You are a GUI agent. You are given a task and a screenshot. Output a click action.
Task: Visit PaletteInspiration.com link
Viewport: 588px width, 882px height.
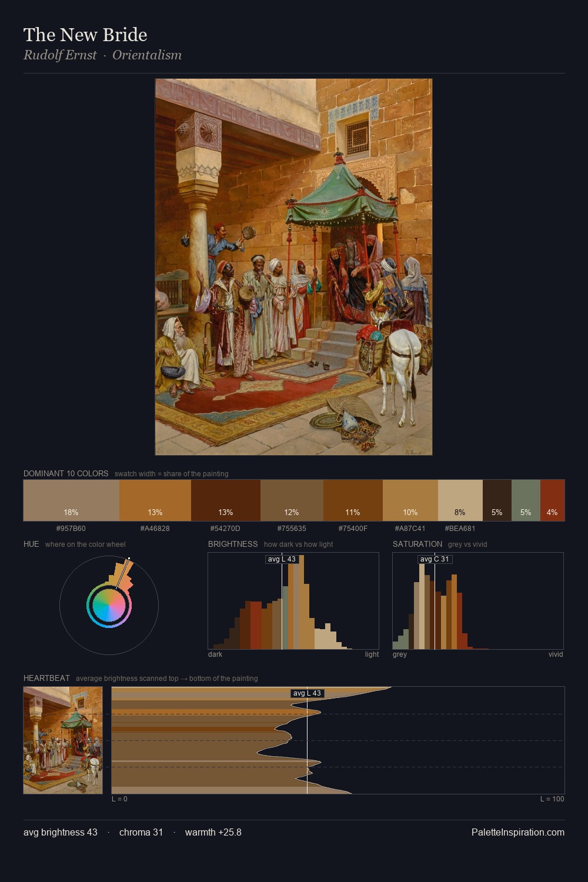point(518,832)
